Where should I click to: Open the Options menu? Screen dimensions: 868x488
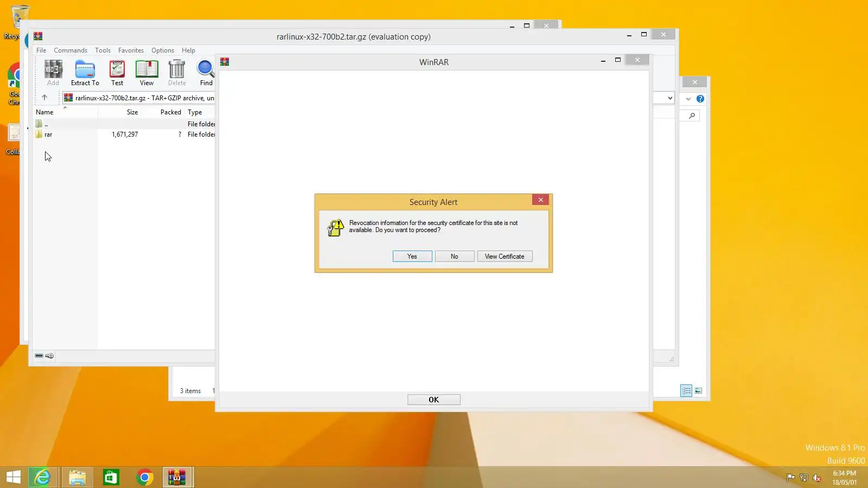[163, 50]
